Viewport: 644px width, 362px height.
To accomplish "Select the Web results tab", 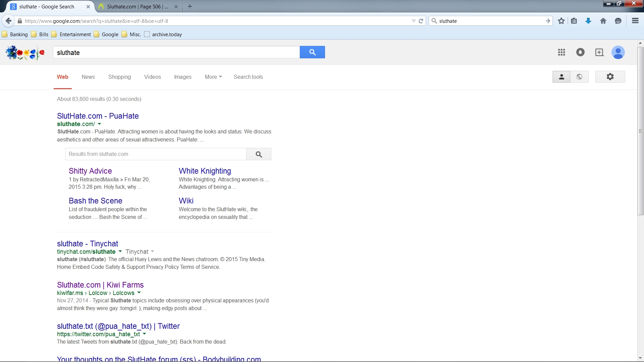I will (63, 77).
